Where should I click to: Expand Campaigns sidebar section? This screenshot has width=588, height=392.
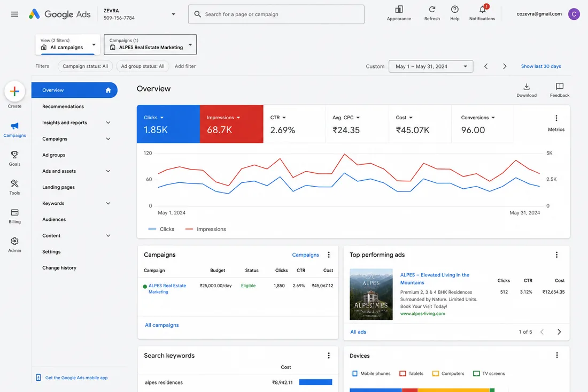pyautogui.click(x=108, y=139)
